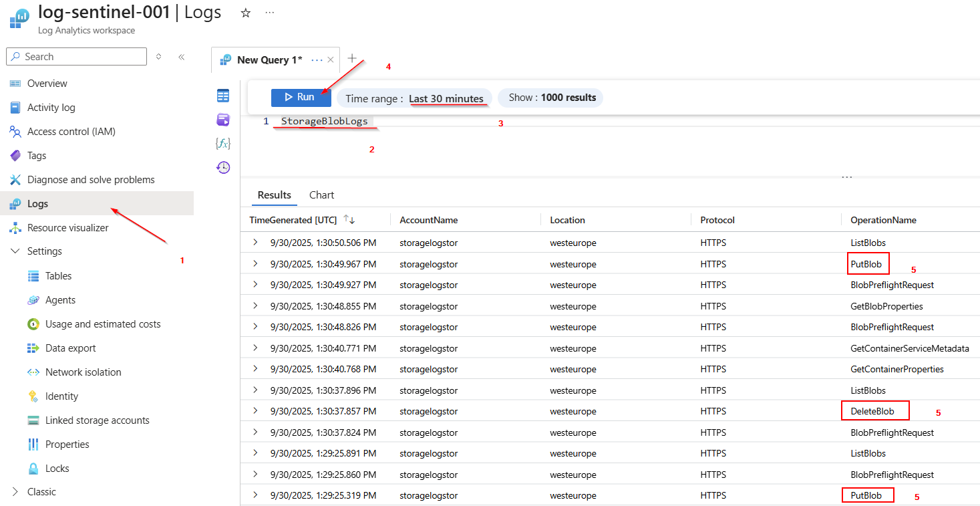The width and height of the screenshot is (980, 506).
Task: Run the query
Action: 301,98
